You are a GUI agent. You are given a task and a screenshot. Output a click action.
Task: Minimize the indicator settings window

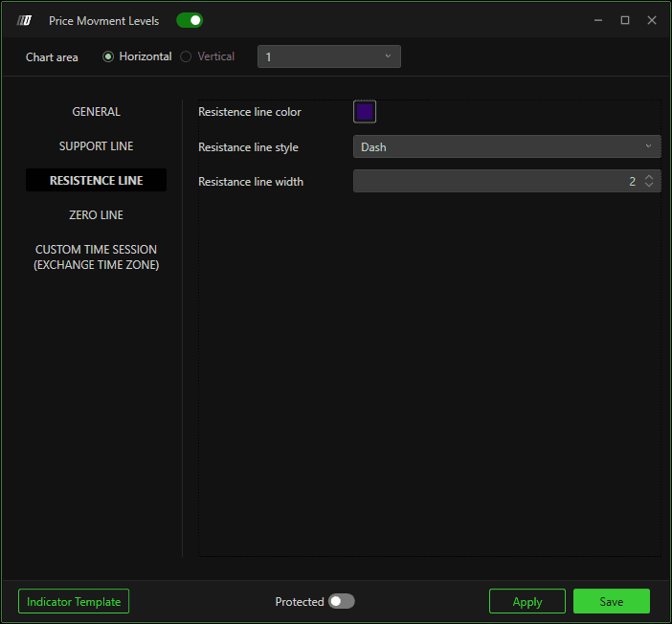point(598,20)
